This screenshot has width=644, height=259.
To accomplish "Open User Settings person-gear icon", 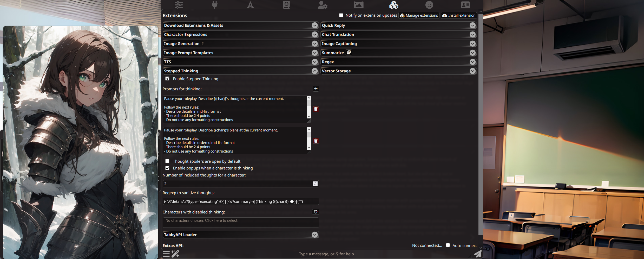I will point(323,5).
